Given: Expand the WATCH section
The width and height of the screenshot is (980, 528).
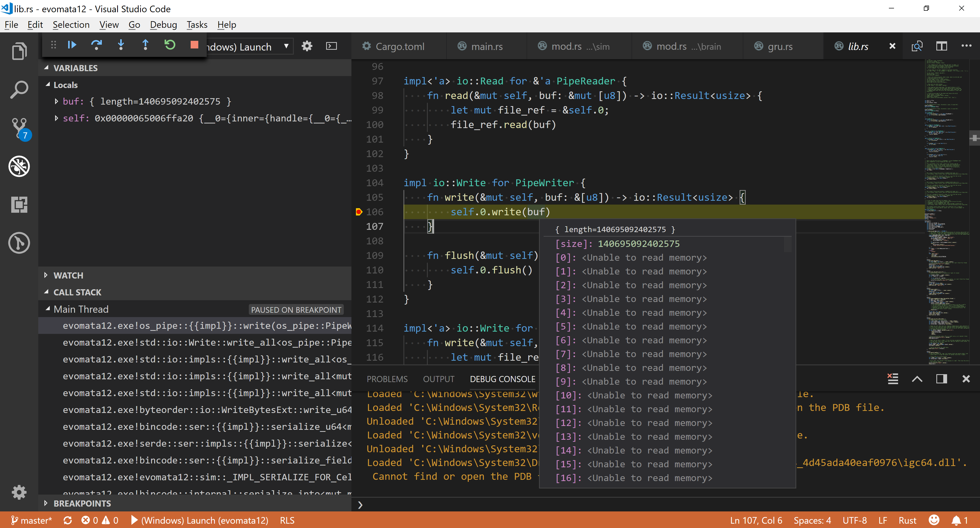Looking at the screenshot, I should pos(195,275).
